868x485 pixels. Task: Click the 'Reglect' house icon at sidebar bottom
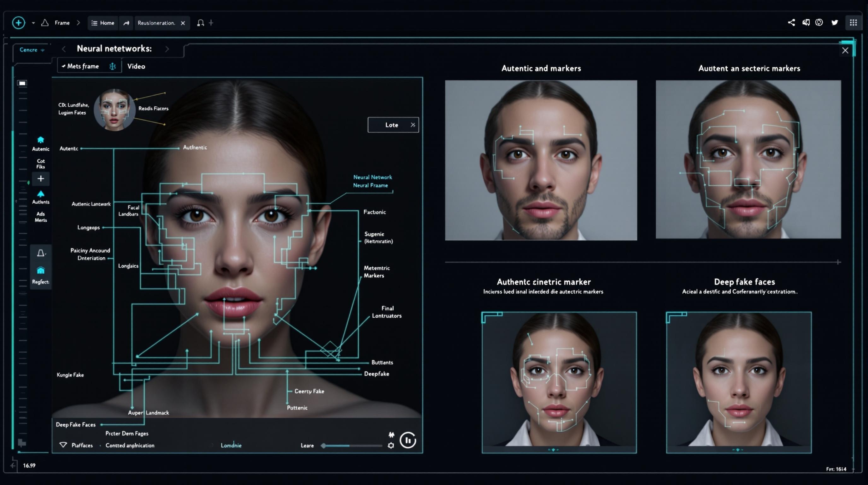[x=40, y=269]
